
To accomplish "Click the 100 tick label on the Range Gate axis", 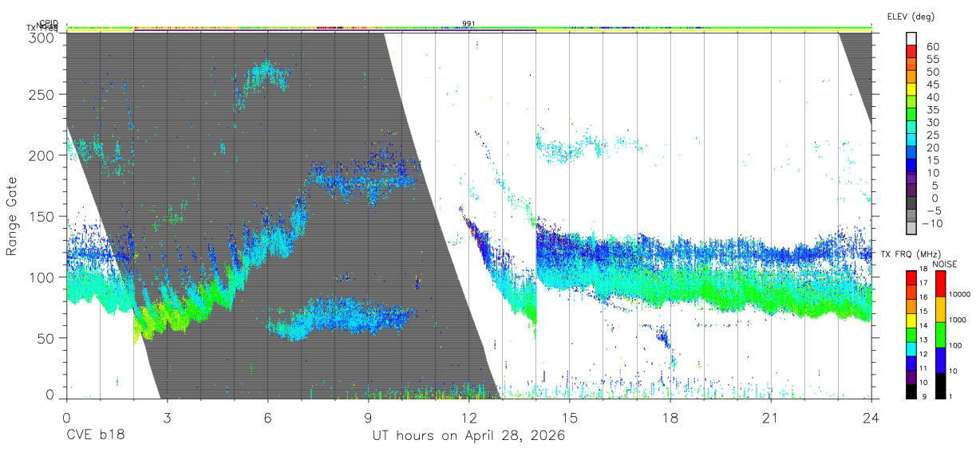I will pyautogui.click(x=41, y=277).
